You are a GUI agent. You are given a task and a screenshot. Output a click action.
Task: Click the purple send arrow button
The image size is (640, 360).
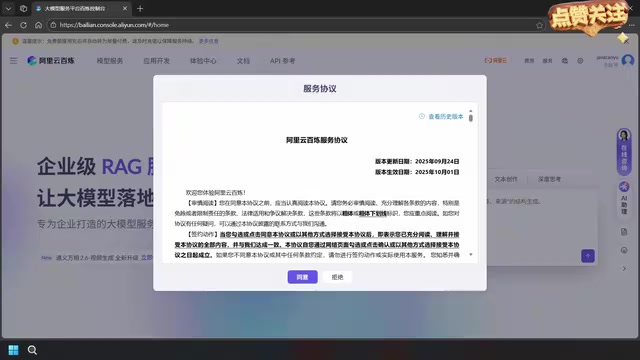[x=588, y=256]
